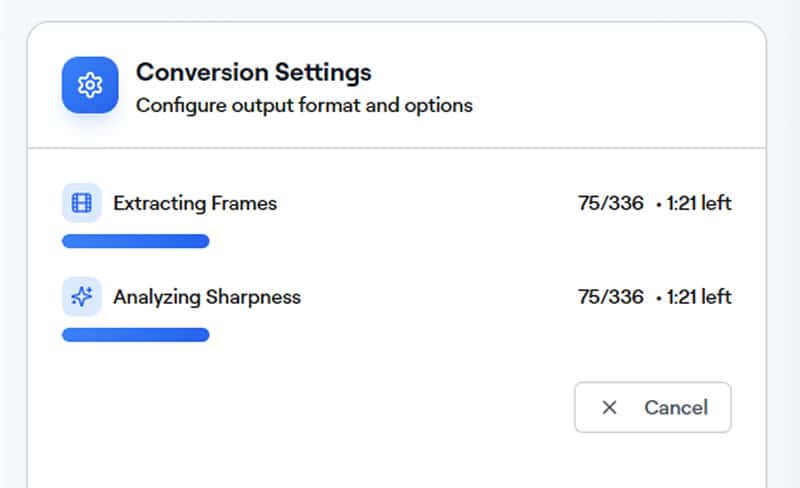The width and height of the screenshot is (800, 488).
Task: Click the bullet separator in Extracting Frames row
Action: click(658, 205)
